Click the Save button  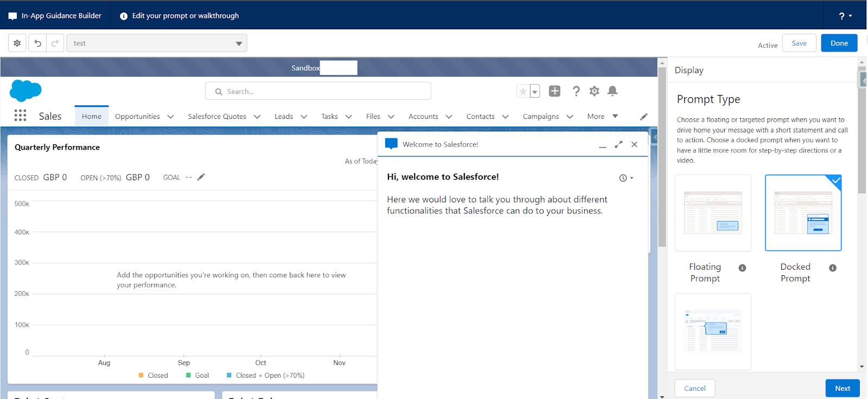pyautogui.click(x=799, y=43)
